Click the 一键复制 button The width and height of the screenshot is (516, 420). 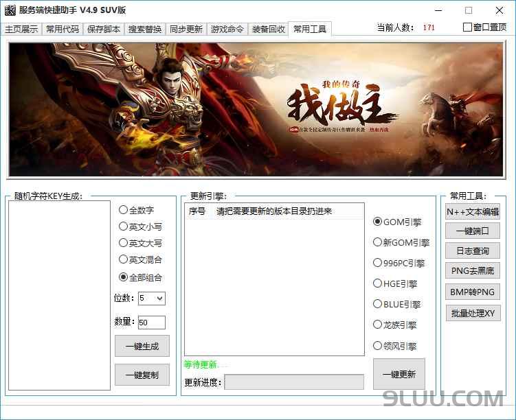[x=142, y=375]
